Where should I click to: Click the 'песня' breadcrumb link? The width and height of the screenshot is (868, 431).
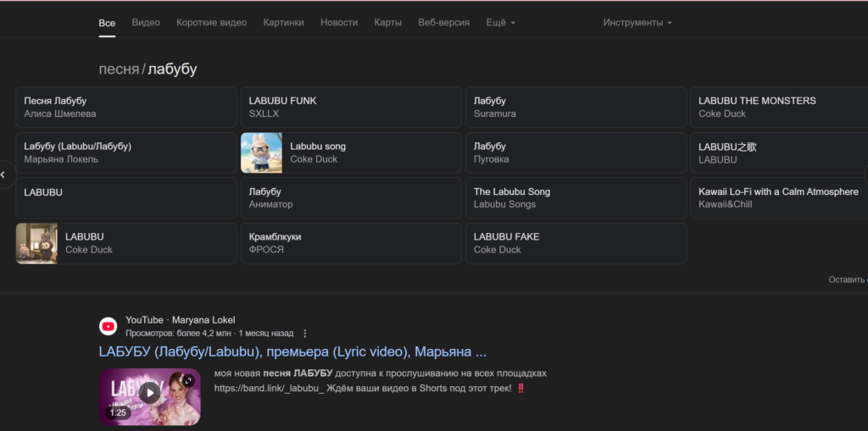point(119,69)
